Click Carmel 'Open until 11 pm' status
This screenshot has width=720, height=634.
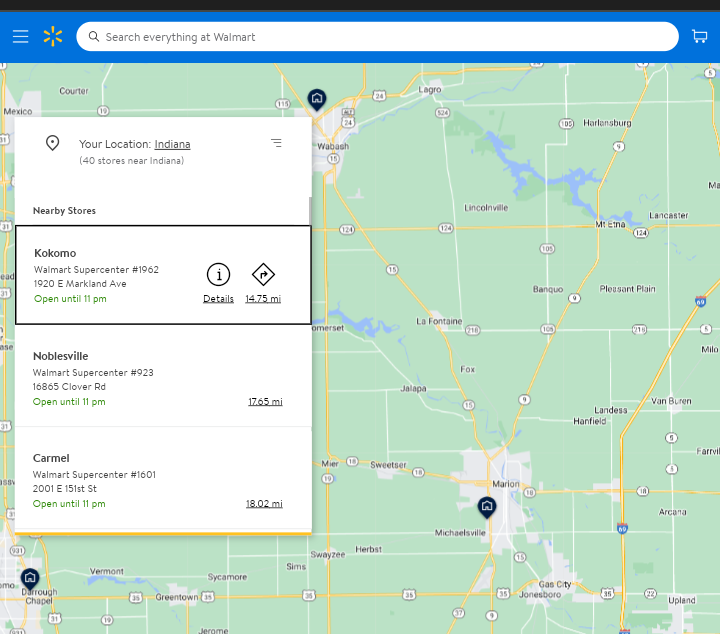coord(69,504)
